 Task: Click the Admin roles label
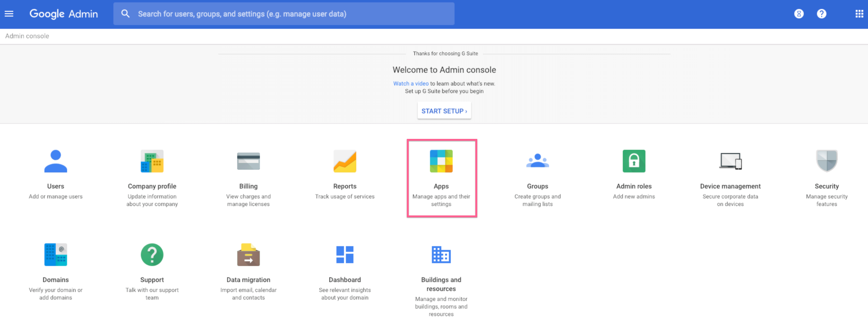coord(634,186)
